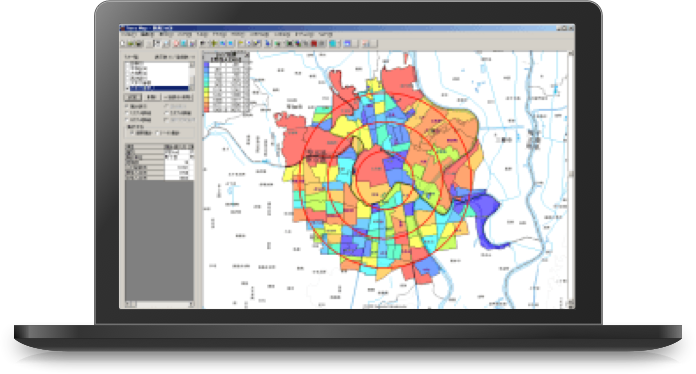This screenshot has width=696, height=374.
Task: Toggle the second checkbox in the left column
Action: click(x=127, y=113)
